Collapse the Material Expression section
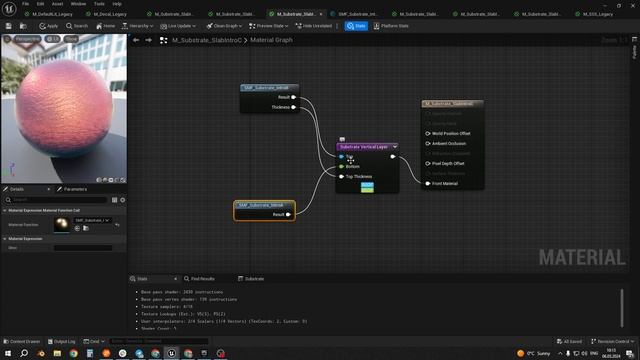The image size is (640, 360). tap(5, 238)
